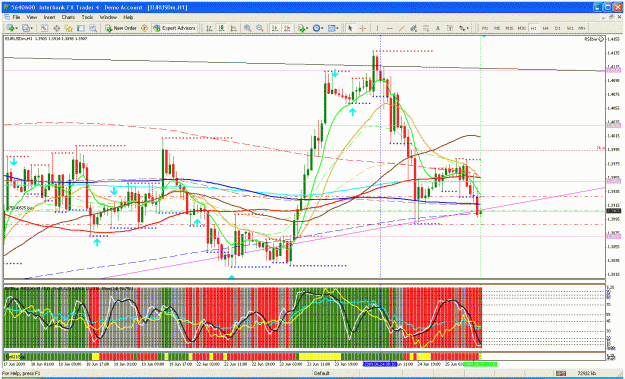The width and height of the screenshot is (625, 379).
Task: Select the W1 timeframe
Action: [570, 28]
